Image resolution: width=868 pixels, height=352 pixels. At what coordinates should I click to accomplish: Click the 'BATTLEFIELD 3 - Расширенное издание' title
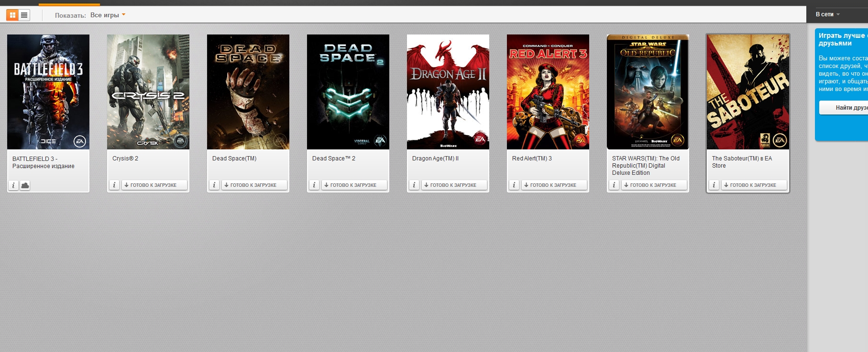(x=44, y=162)
